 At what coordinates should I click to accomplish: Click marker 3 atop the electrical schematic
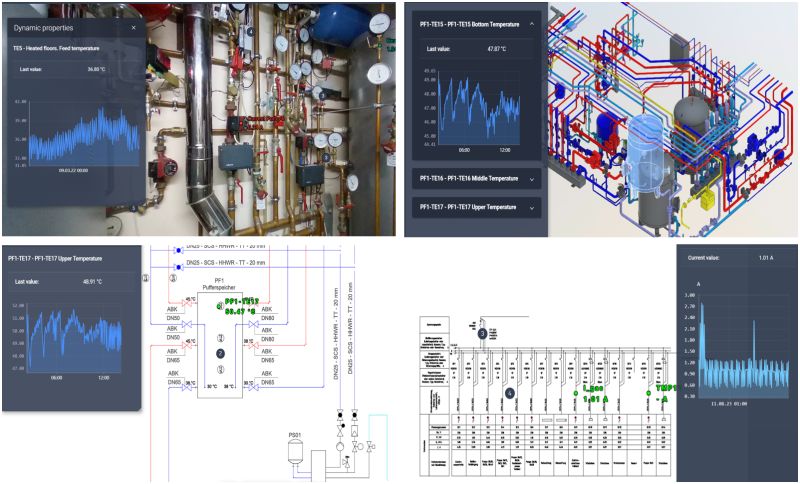(x=481, y=332)
